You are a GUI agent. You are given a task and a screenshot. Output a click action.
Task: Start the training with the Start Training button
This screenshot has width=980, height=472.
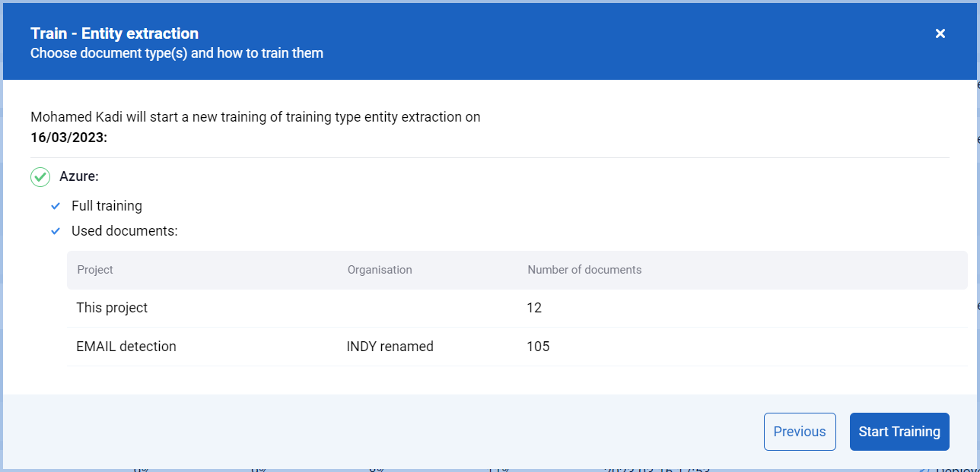pyautogui.click(x=899, y=432)
